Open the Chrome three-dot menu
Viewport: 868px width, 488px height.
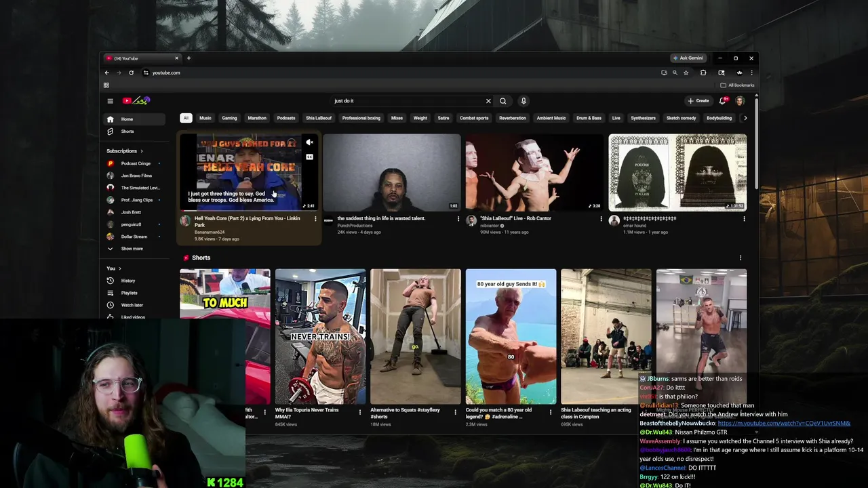click(x=751, y=73)
